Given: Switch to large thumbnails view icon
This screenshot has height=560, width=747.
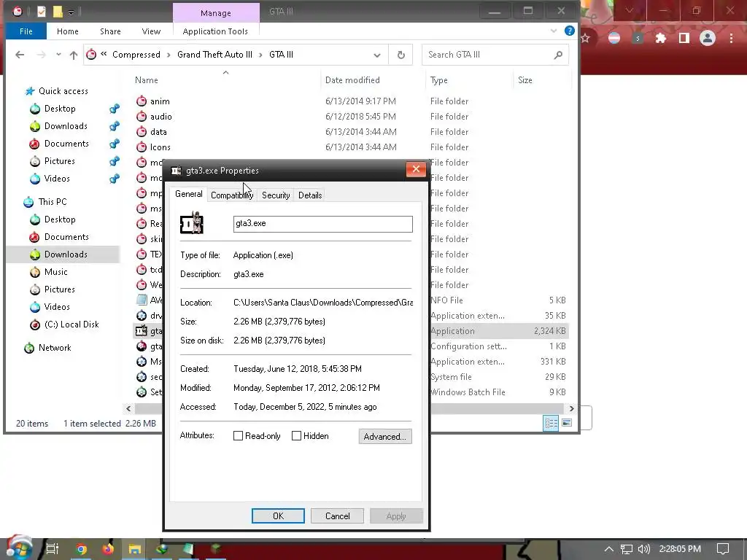Looking at the screenshot, I should click(x=567, y=423).
